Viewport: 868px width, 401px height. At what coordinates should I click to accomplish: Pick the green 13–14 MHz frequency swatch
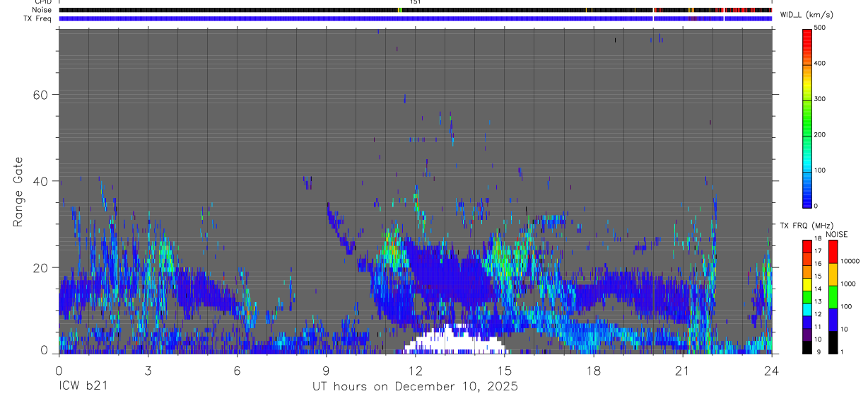807,296
